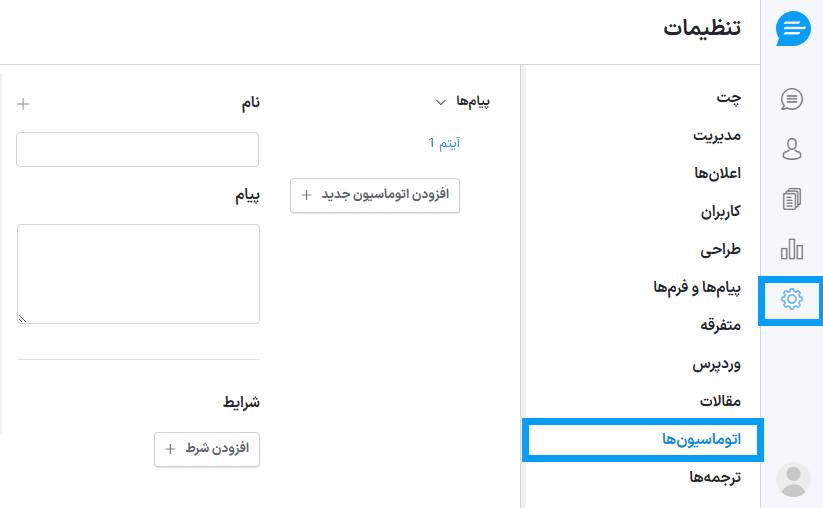Click the settings gear icon in sidebar
This screenshot has width=823, height=508.
(x=792, y=299)
